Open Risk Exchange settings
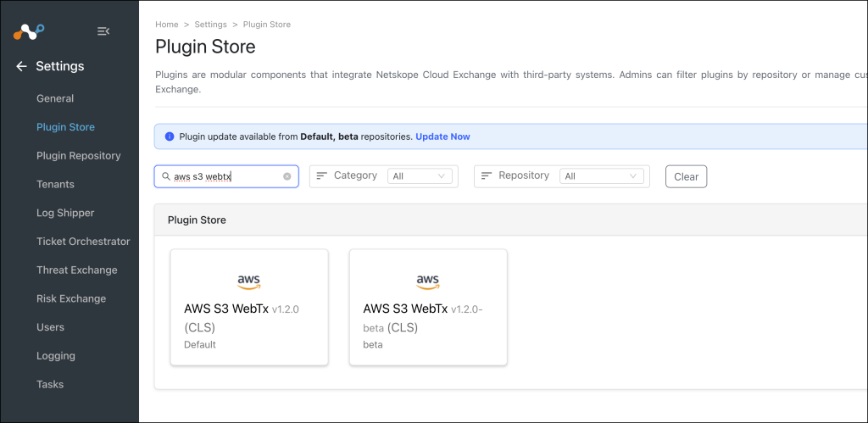Viewport: 868px width, 423px height. click(71, 298)
